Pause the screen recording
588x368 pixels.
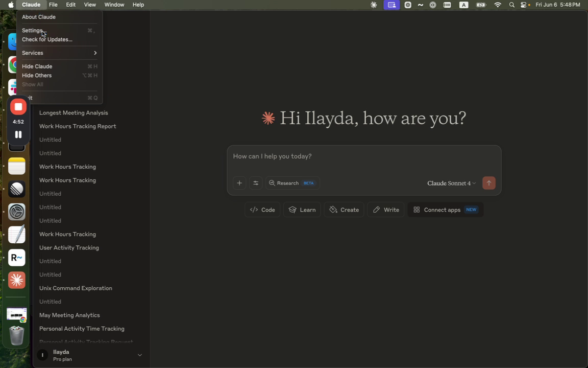18,134
